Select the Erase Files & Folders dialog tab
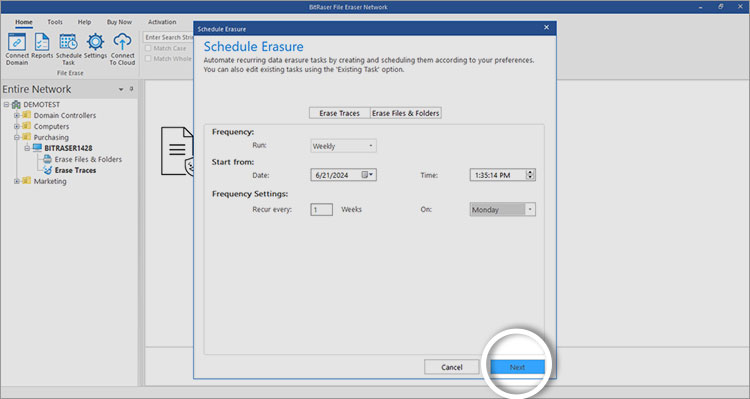 [406, 113]
